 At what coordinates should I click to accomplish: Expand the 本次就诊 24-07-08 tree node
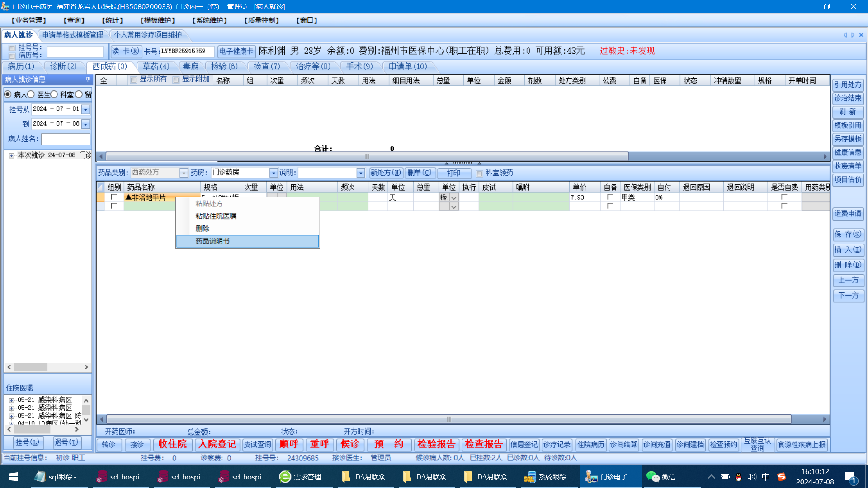tap(11, 155)
